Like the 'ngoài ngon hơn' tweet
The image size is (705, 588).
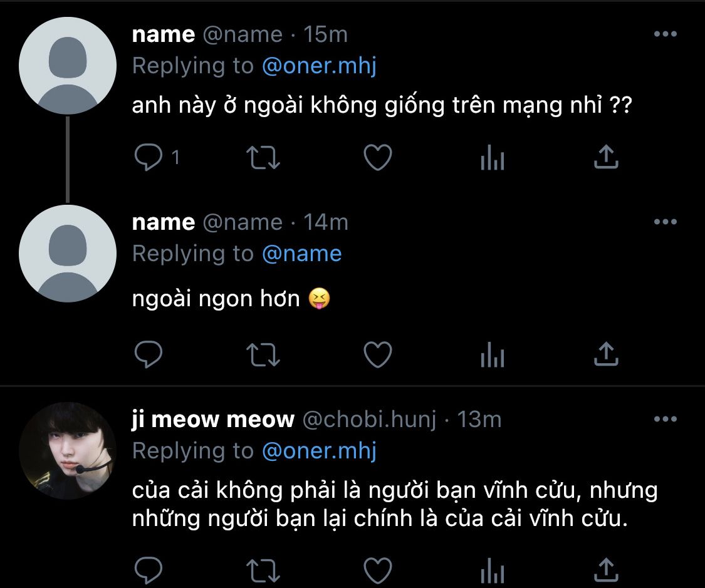378,355
